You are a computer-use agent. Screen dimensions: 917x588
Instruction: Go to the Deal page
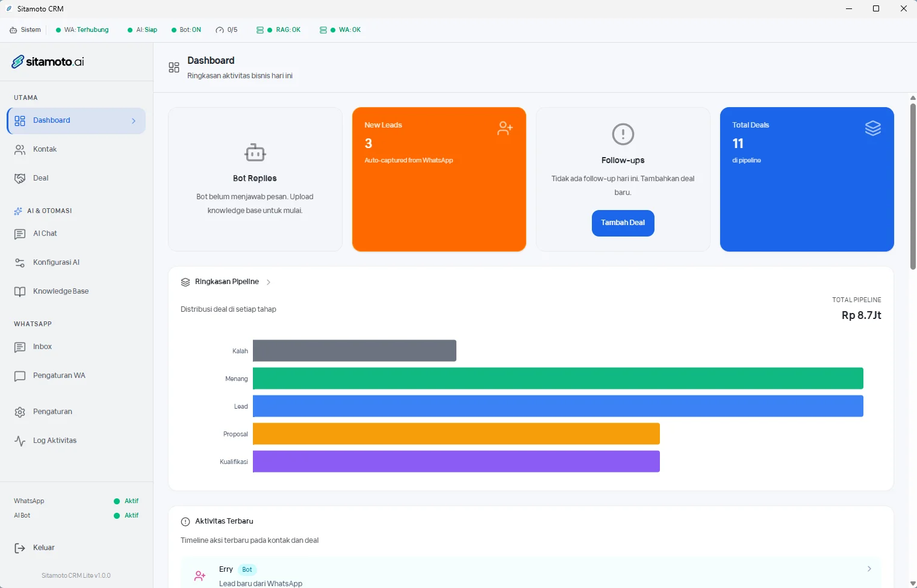(x=76, y=179)
